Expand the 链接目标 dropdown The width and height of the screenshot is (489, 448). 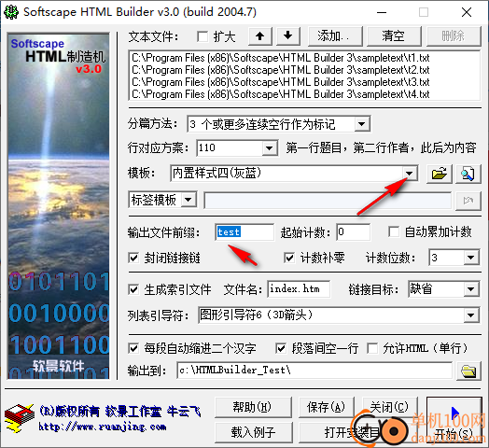(x=471, y=289)
